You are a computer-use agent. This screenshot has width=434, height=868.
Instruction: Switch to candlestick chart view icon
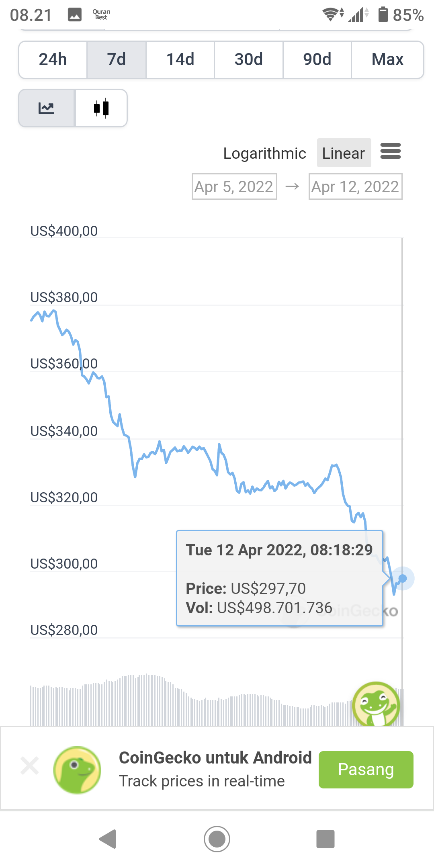(101, 108)
